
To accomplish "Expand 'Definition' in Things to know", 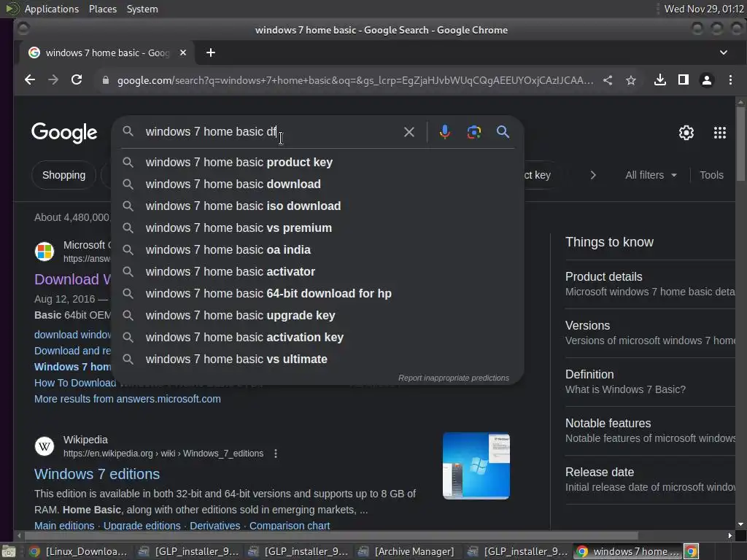I will pos(650,382).
